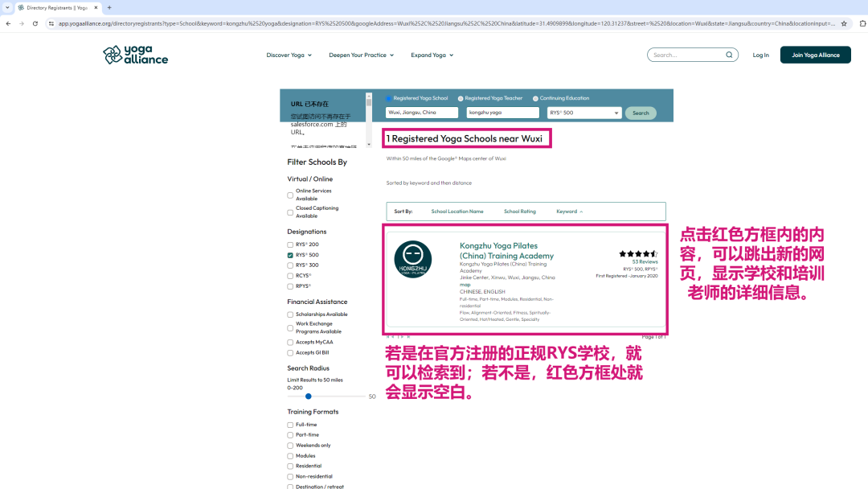Check Accepts GI Bill filter
Image resolution: width=868 pixels, height=489 pixels.
coord(290,353)
